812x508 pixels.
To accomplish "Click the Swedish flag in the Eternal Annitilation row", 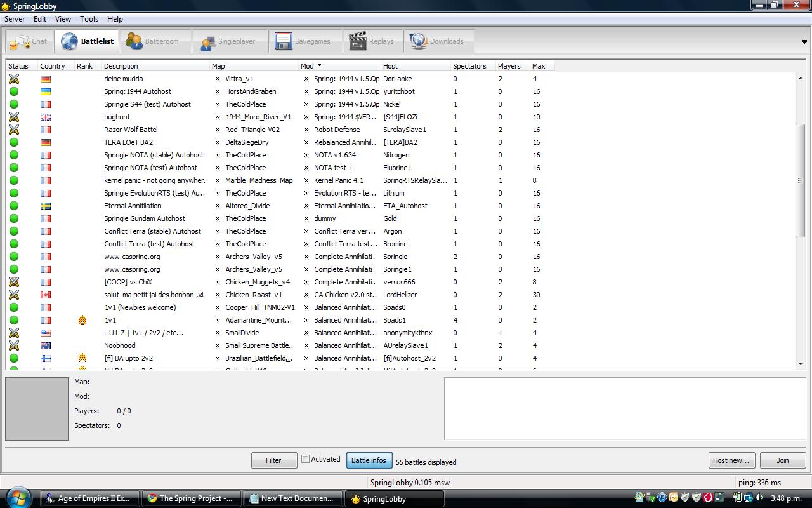I will 46,206.
